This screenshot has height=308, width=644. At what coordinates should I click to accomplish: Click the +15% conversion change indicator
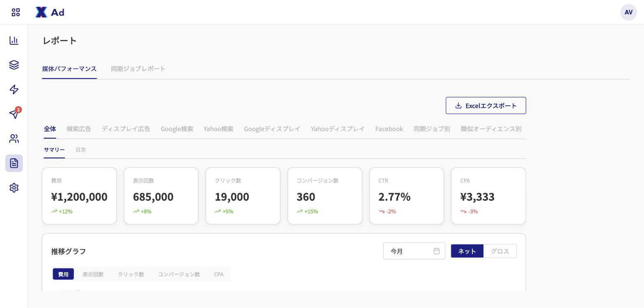307,211
